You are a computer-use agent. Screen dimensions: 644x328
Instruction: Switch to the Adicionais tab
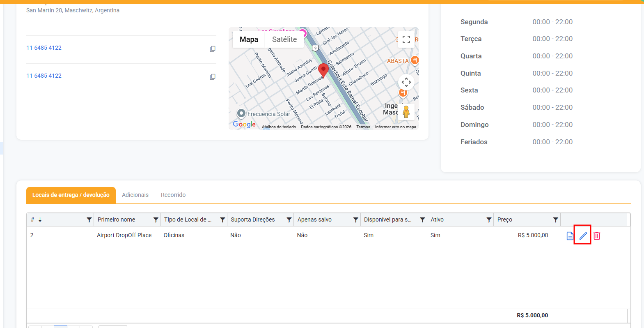pos(135,195)
